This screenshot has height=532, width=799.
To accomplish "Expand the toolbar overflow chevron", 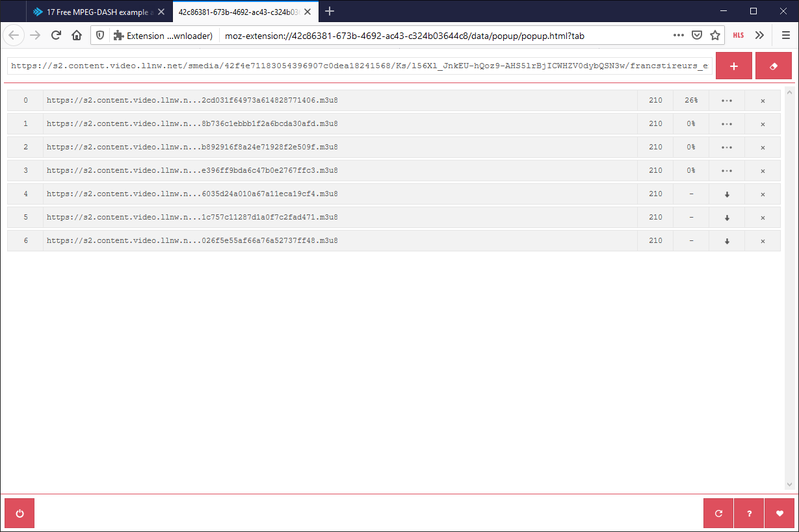I will pyautogui.click(x=759, y=36).
